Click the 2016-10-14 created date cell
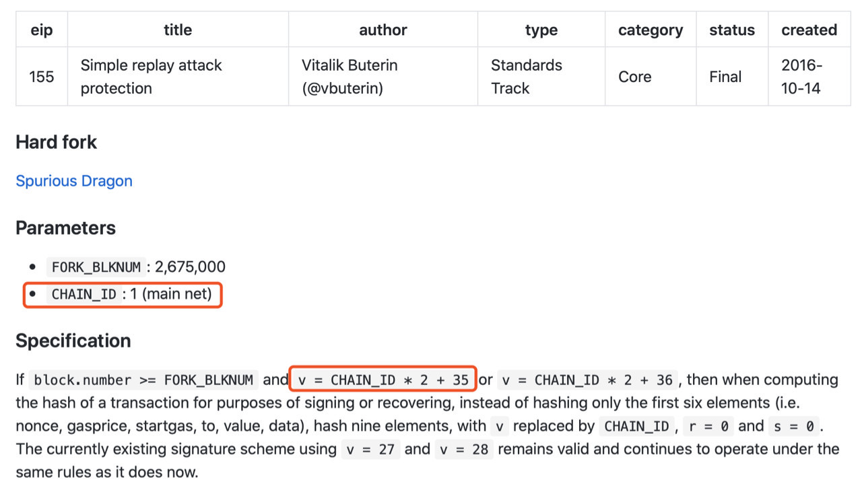This screenshot has height=504, width=862. coord(809,77)
